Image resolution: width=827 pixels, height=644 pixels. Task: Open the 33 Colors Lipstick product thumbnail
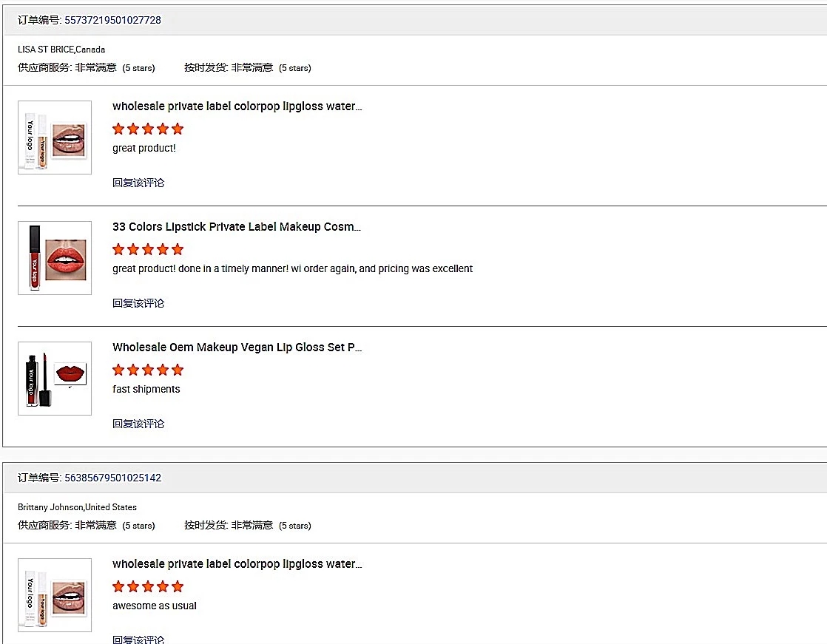point(55,258)
